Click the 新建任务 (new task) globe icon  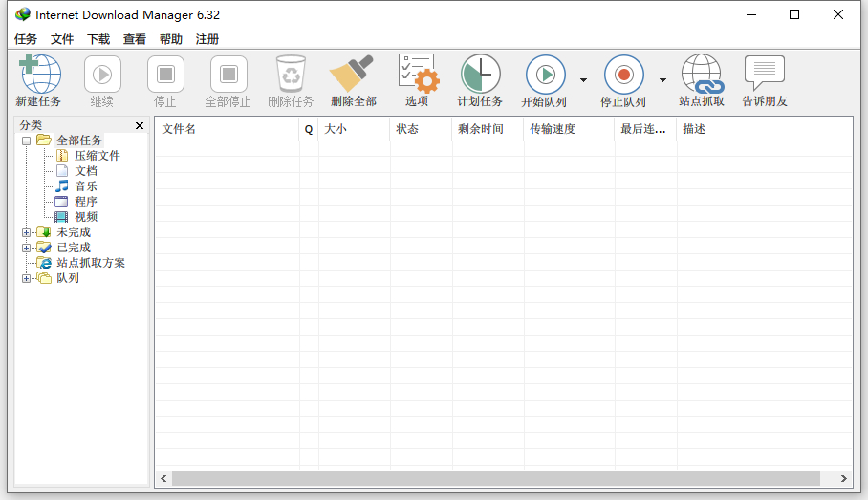coord(39,74)
